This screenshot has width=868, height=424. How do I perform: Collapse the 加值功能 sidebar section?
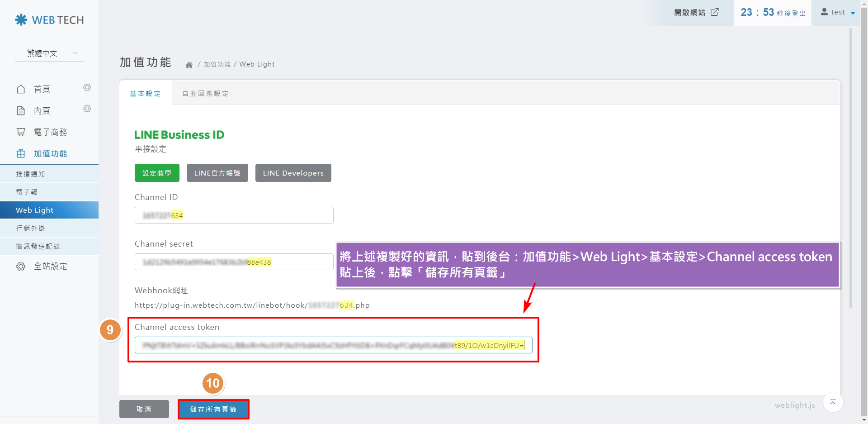pyautogui.click(x=50, y=153)
